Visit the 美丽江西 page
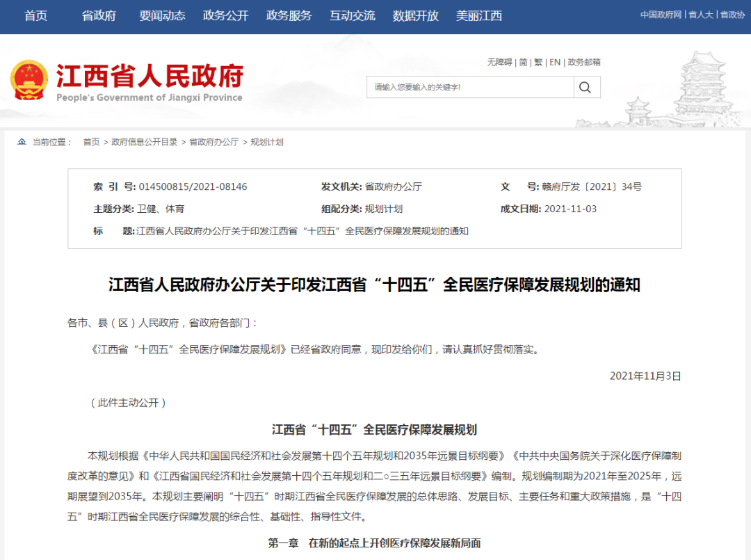Image resolution: width=751 pixels, height=560 pixels. (x=479, y=16)
